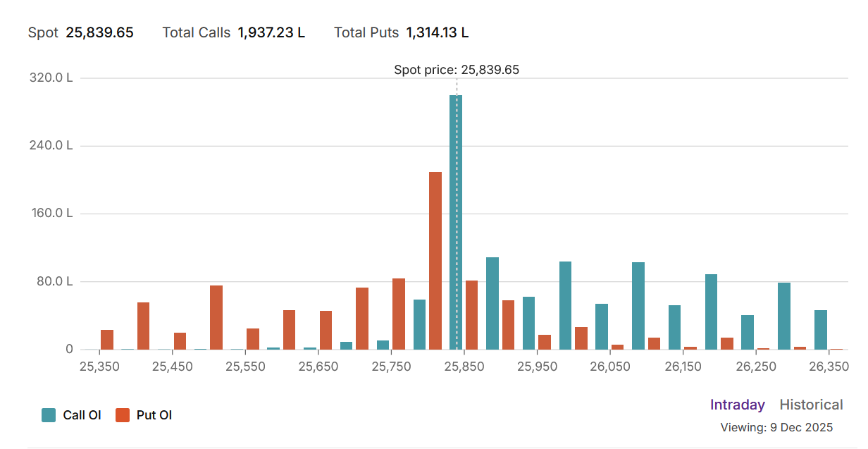The height and width of the screenshot is (449, 868).
Task: Switch to the Intraday view
Action: 737,405
